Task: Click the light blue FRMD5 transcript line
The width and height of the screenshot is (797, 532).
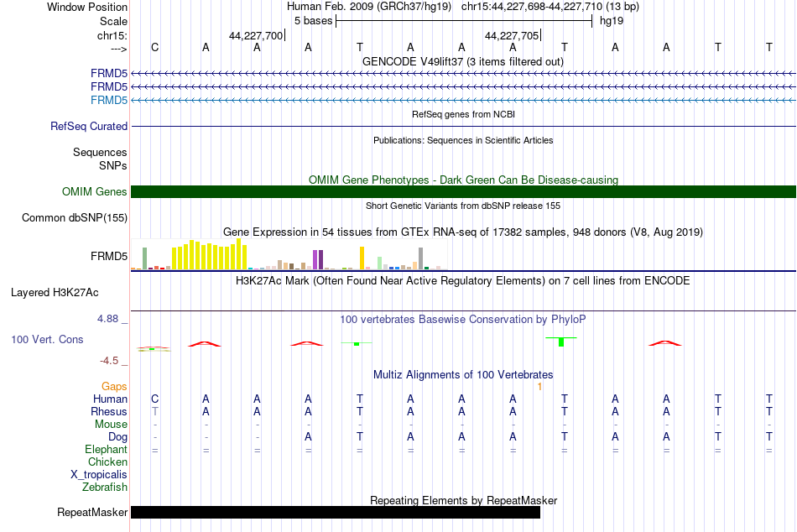Action: (x=464, y=100)
